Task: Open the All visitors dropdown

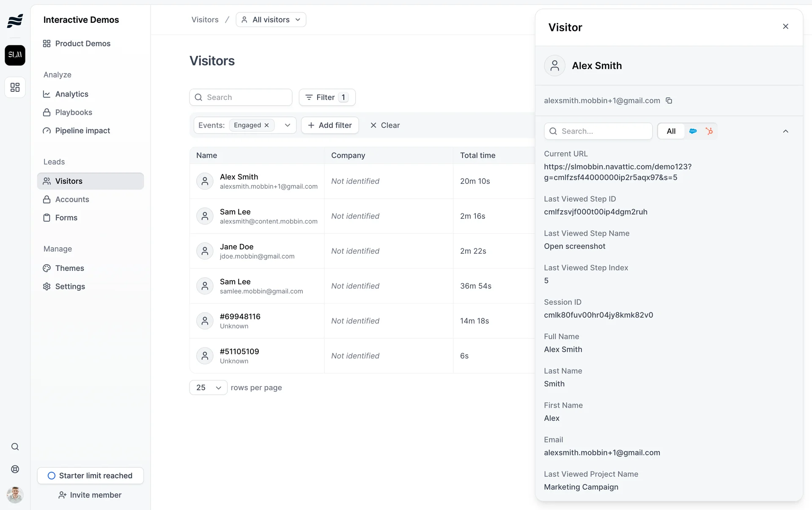Action: [x=271, y=20]
